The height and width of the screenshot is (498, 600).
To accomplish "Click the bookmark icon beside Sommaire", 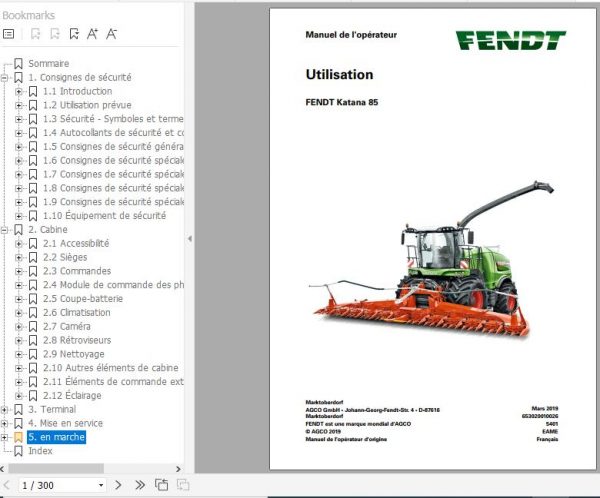I will point(18,64).
